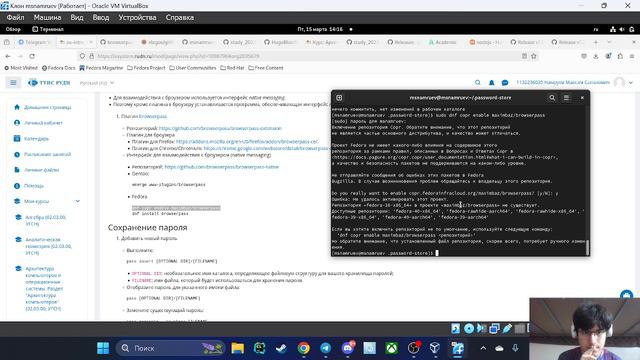
Task: Click new tab button in terminal header
Action: pos(339,98)
